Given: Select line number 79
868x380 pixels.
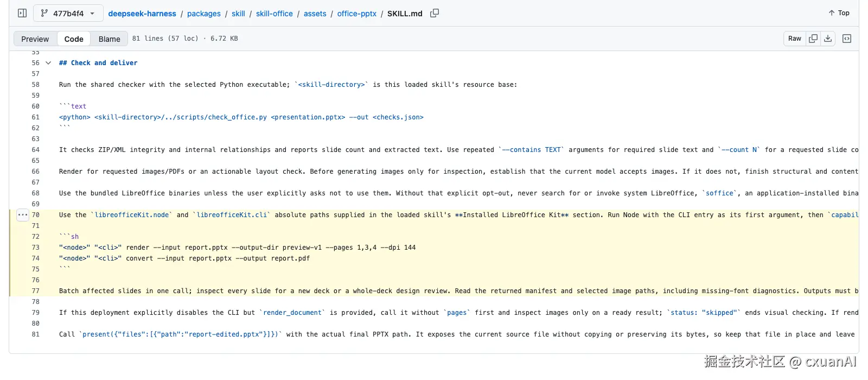Looking at the screenshot, I should tap(36, 313).
